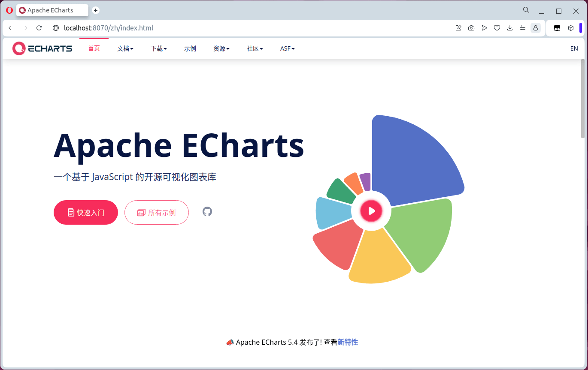Open the downloads icon
588x370 pixels.
tap(510, 28)
